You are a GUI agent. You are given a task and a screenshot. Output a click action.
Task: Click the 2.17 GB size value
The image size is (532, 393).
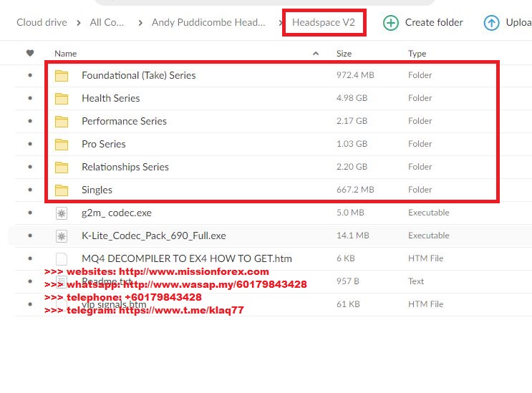tap(352, 121)
